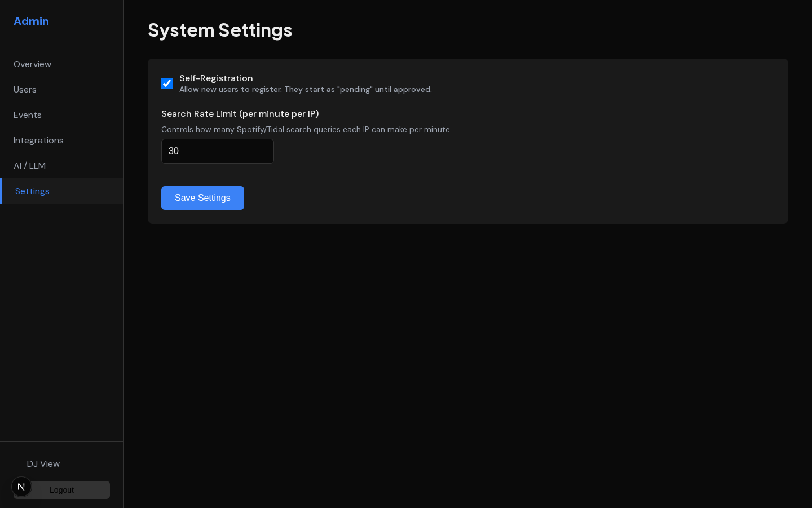Viewport: 812px width, 508px height.
Task: Open the AI / LLM settings page
Action: click(x=29, y=166)
